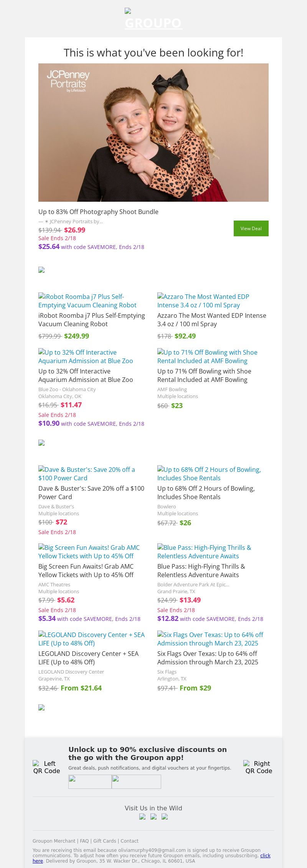Click the left app store download badge
The image size is (307, 868).
(x=90, y=782)
